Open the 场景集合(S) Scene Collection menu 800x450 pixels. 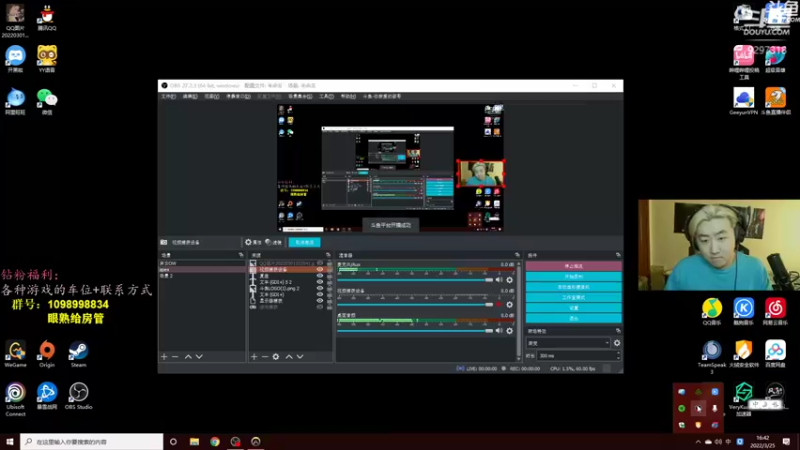[300, 96]
